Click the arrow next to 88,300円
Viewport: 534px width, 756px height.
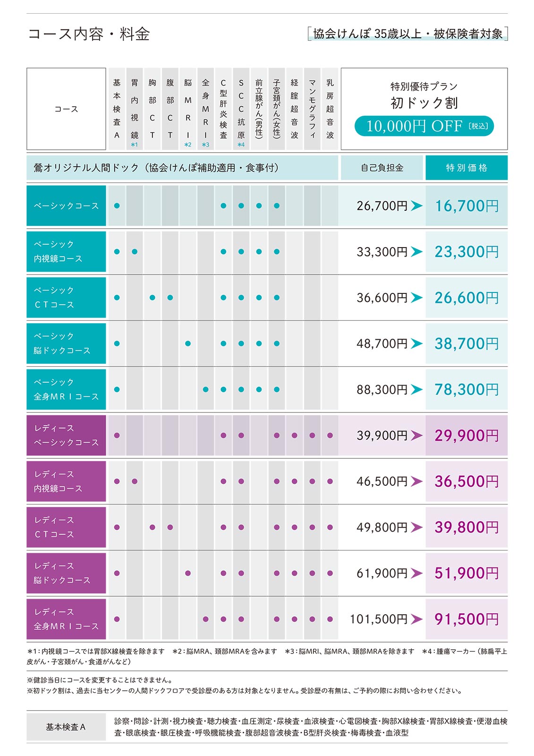(416, 389)
